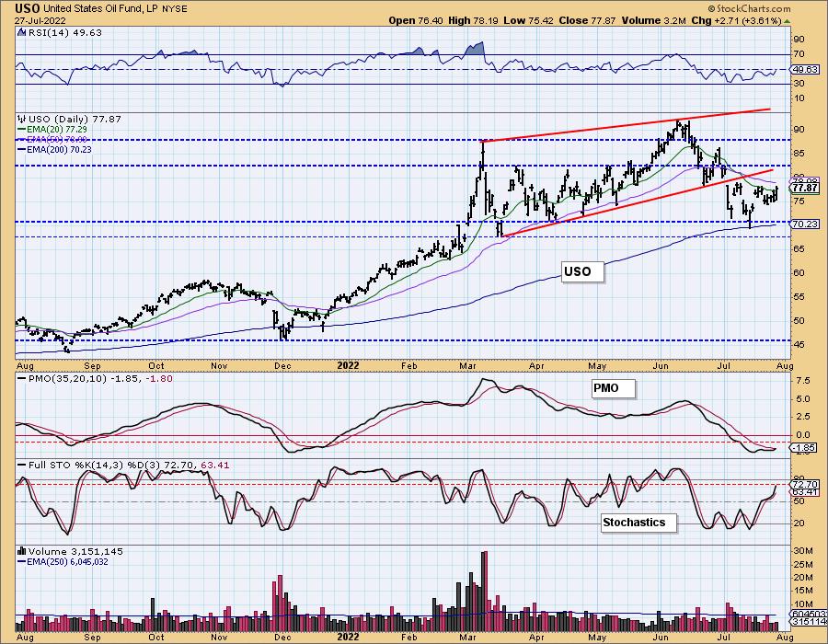Click the EMA(200) 70.23 legend text

[x=59, y=150]
